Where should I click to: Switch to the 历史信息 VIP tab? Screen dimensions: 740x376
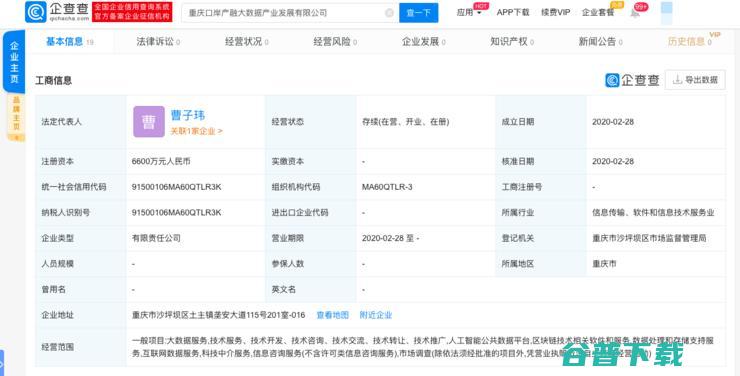pos(690,42)
